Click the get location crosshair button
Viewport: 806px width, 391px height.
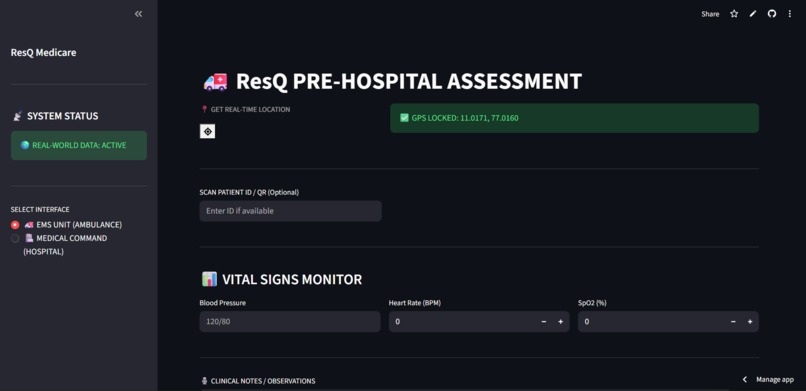(x=208, y=132)
